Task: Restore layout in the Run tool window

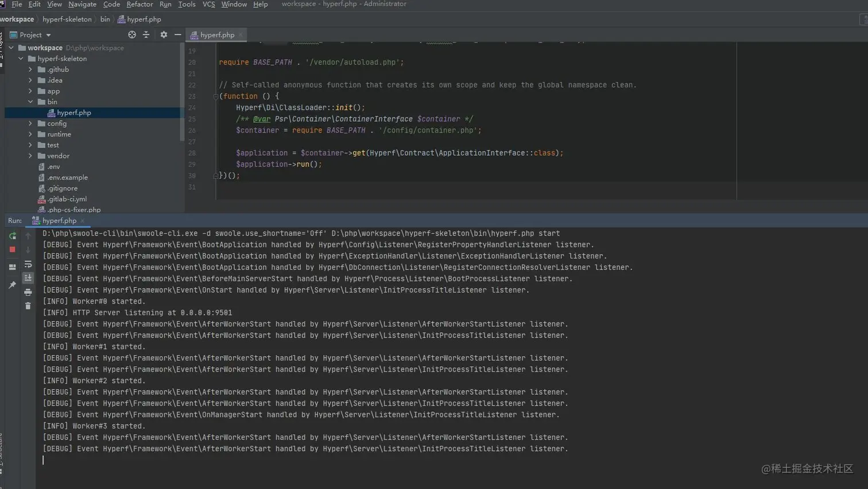Action: pos(12,267)
